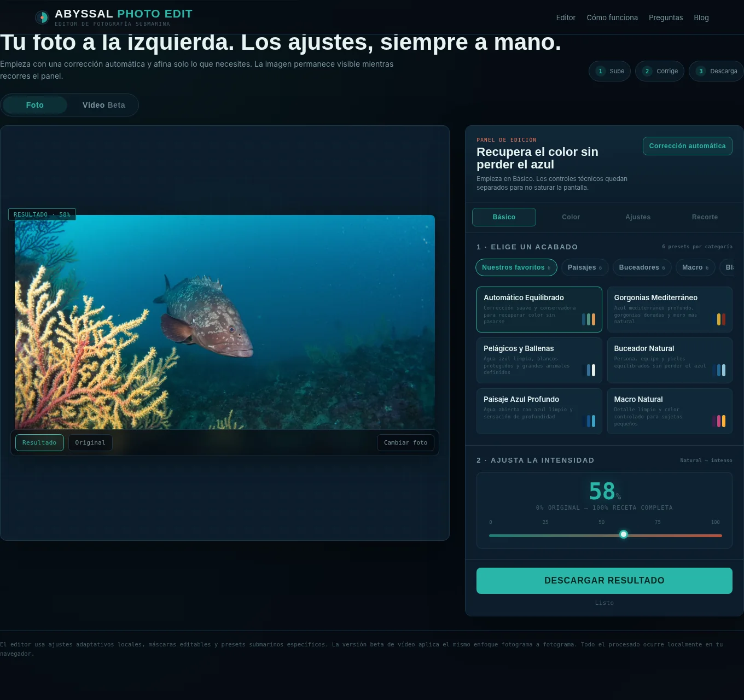Open the Básico tab
Image resolution: width=744 pixels, height=700 pixels.
pyautogui.click(x=504, y=217)
